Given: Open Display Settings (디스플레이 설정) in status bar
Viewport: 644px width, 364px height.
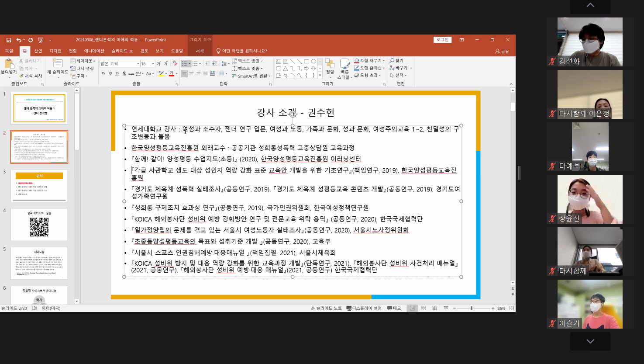Looking at the screenshot, I should (364, 308).
